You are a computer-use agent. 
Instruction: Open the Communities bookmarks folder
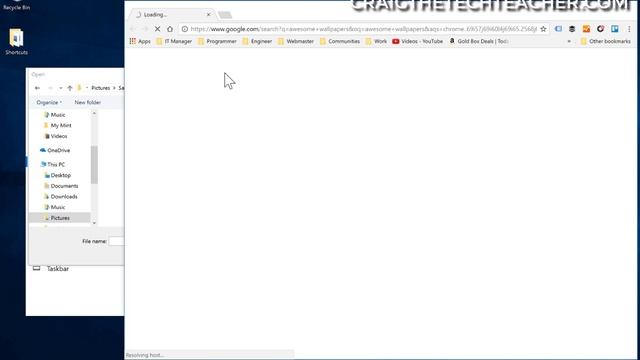coord(340,41)
